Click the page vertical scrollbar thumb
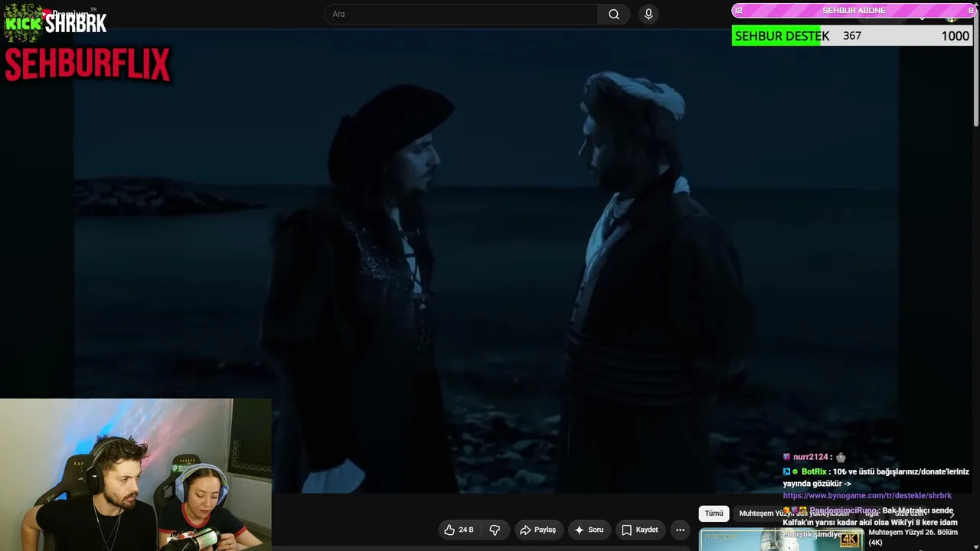 tap(976, 69)
